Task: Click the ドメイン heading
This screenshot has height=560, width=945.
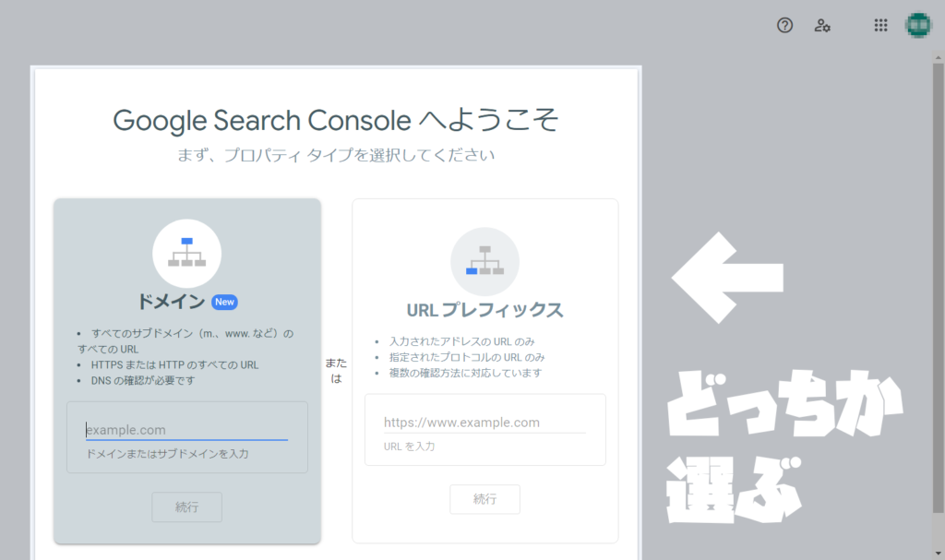Action: pyautogui.click(x=171, y=302)
